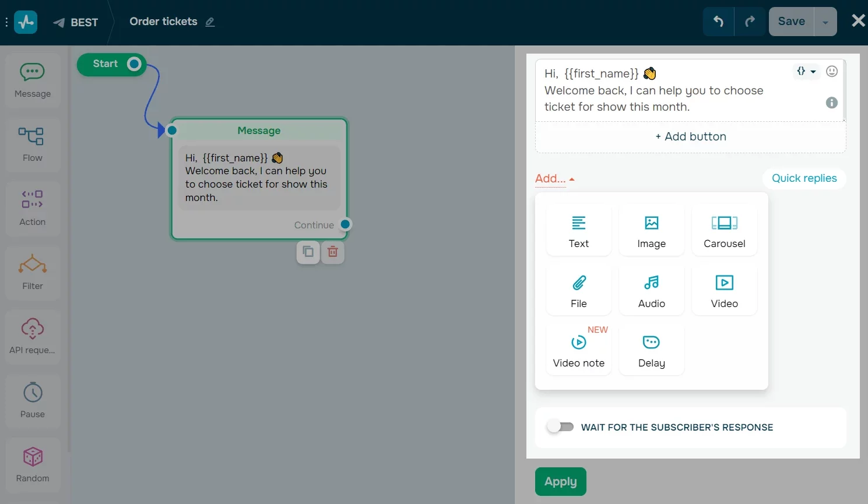This screenshot has width=868, height=504.
Task: Select the Filter block in sidebar
Action: (33, 272)
